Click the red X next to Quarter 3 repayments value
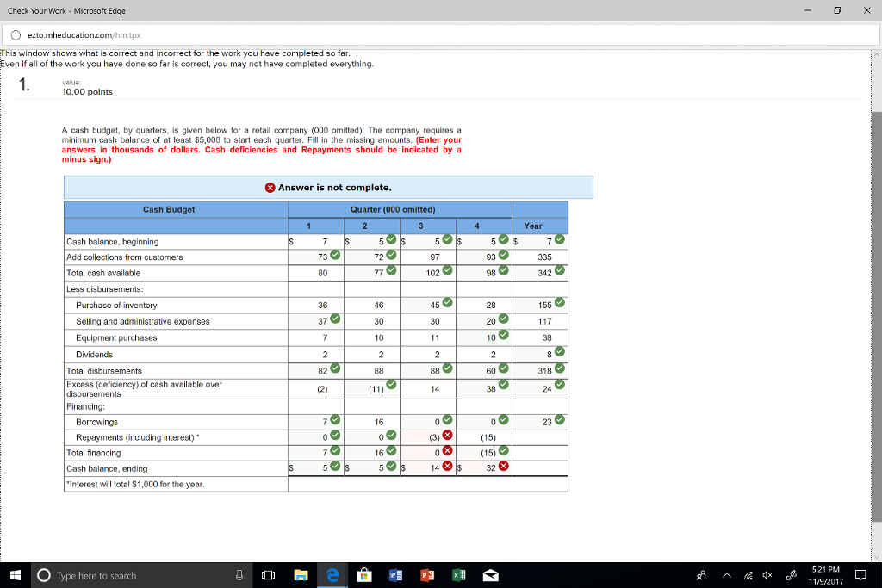Image resolution: width=882 pixels, height=588 pixels. coord(447,436)
